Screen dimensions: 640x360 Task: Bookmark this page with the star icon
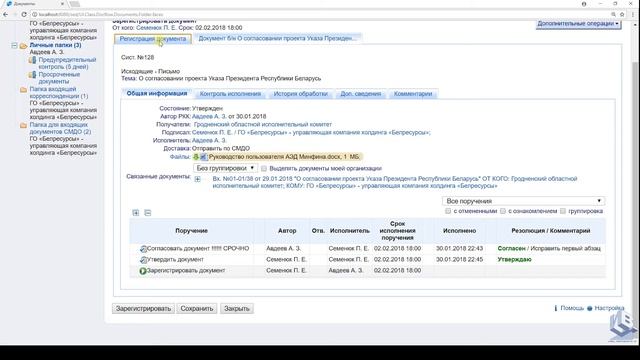[622, 14]
